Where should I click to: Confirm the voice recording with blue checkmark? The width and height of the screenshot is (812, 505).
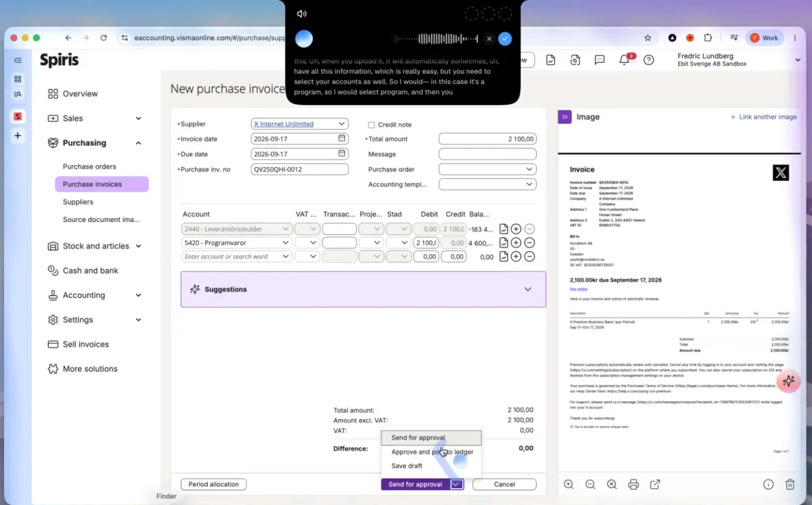tap(505, 39)
